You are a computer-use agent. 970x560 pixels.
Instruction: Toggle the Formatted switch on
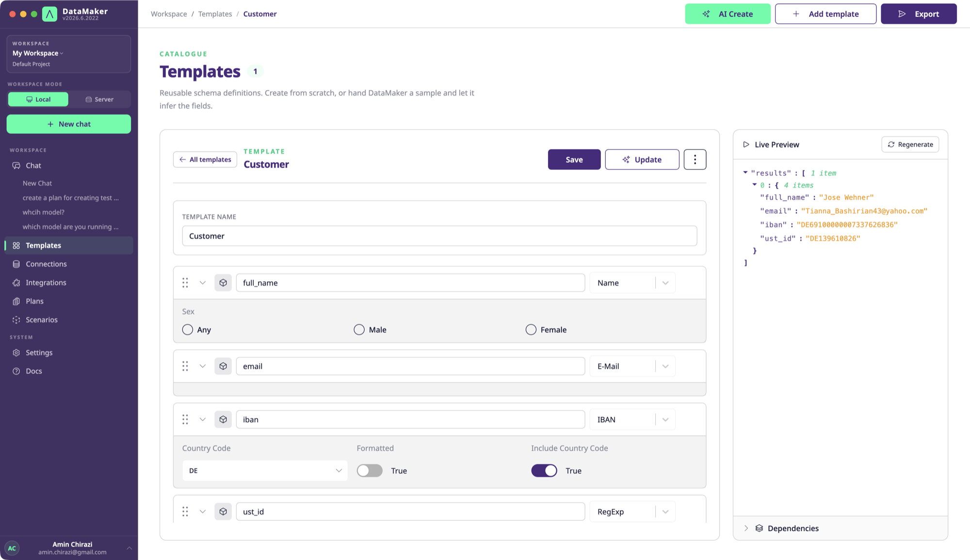370,471
